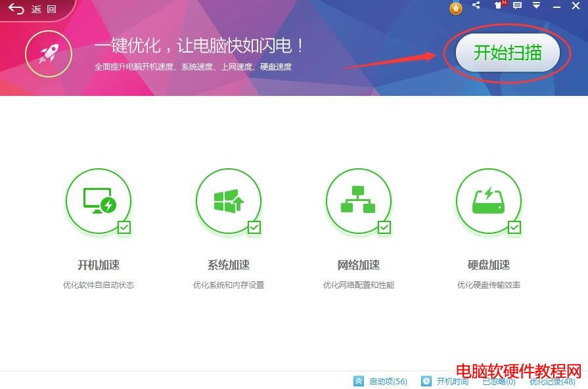Toggle the 硬盘加速 checkbox
The height and width of the screenshot is (389, 588).
pyautogui.click(x=514, y=227)
